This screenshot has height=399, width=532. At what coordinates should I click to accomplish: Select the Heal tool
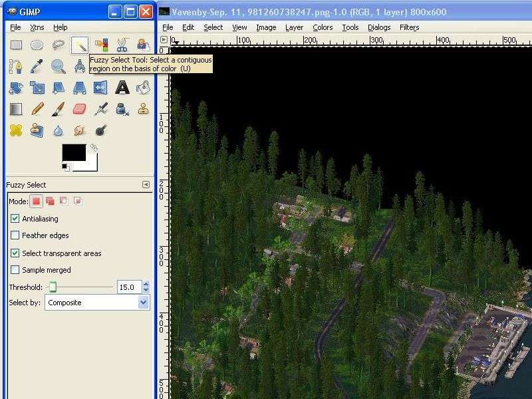[x=16, y=130]
